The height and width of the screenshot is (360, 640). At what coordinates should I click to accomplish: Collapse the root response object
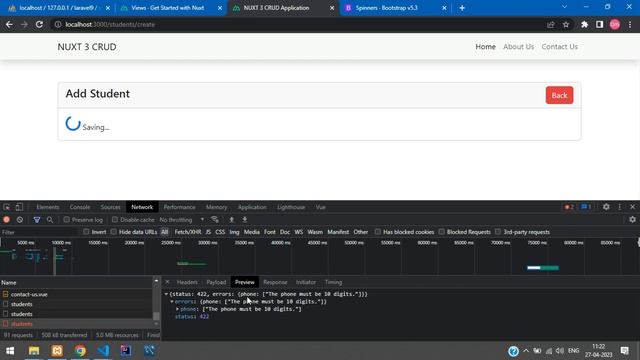(x=166, y=294)
